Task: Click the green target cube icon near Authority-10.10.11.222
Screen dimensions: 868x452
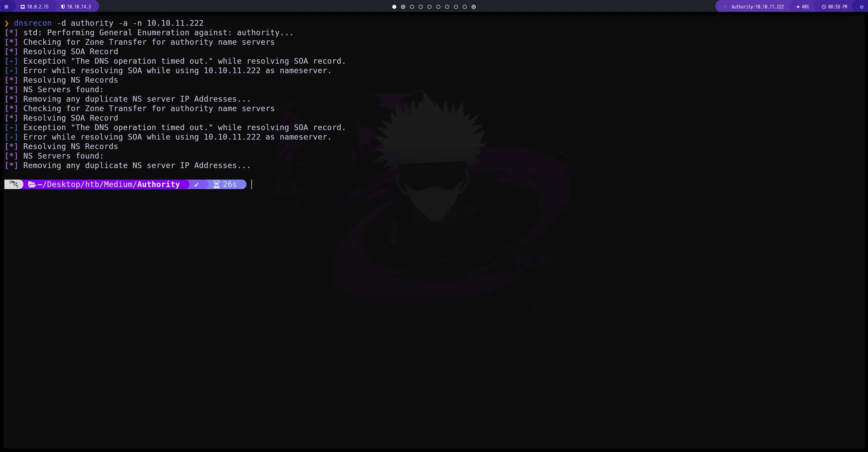Action: 725,6
